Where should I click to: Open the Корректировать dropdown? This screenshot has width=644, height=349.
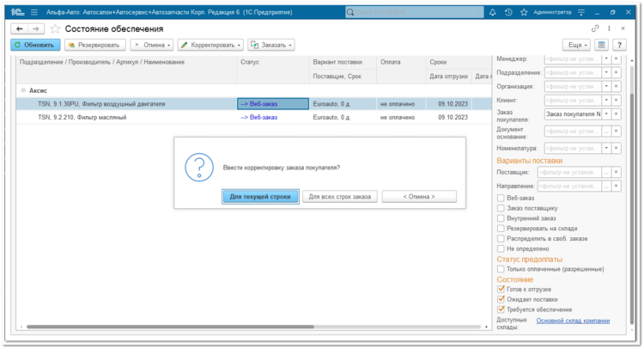(x=210, y=45)
